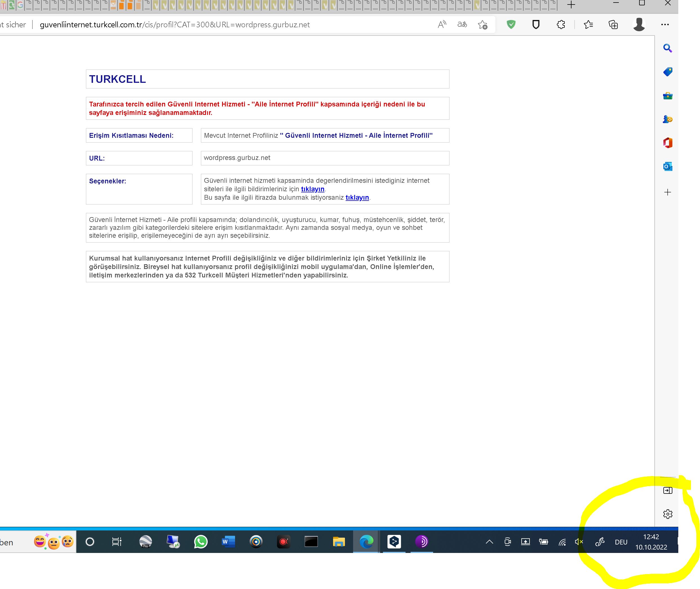Image resolution: width=700 pixels, height=589 pixels.
Task: Add this page to favorites star icon
Action: (482, 25)
